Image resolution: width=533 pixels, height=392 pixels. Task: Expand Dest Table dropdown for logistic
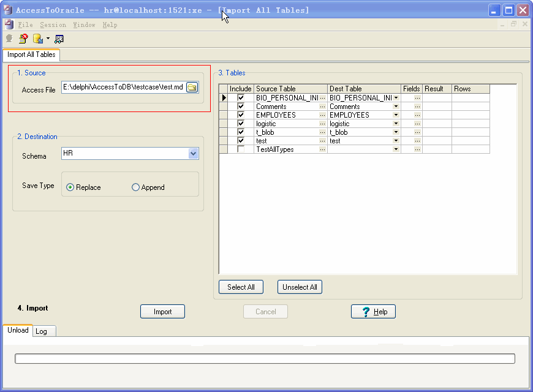click(396, 124)
